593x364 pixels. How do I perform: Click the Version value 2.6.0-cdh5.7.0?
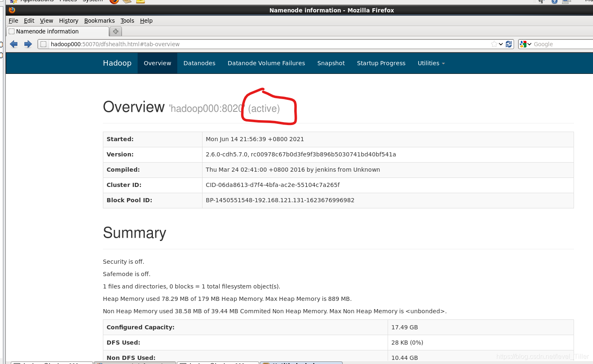(x=301, y=154)
